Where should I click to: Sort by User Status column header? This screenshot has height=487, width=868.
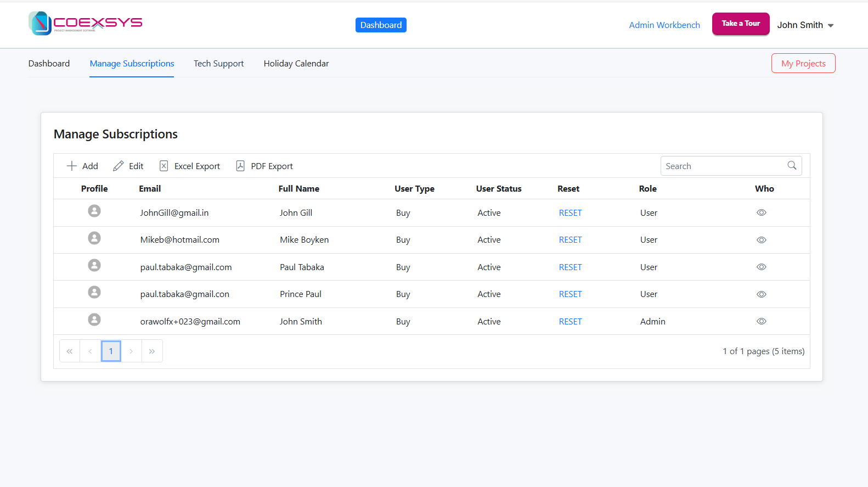499,189
